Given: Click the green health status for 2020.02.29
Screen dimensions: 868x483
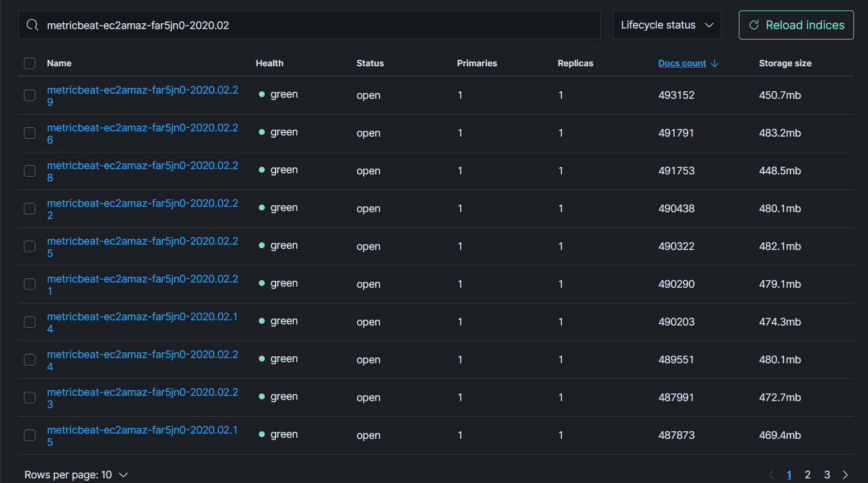Looking at the screenshot, I should coord(278,94).
